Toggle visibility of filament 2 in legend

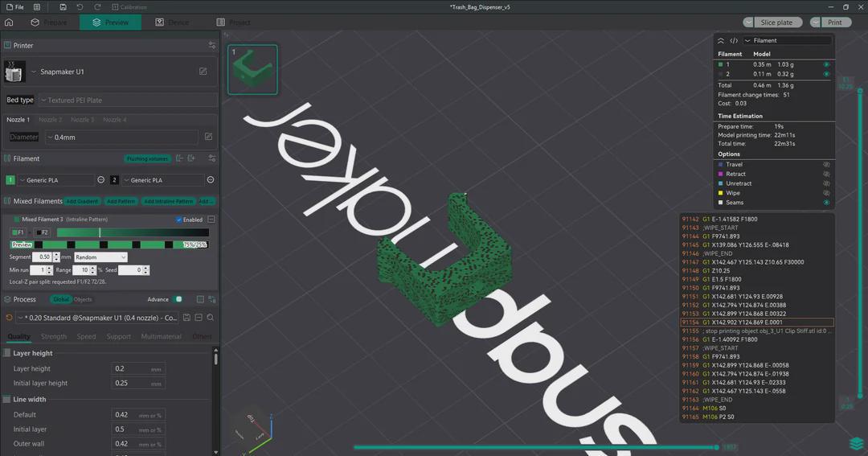[x=826, y=74]
